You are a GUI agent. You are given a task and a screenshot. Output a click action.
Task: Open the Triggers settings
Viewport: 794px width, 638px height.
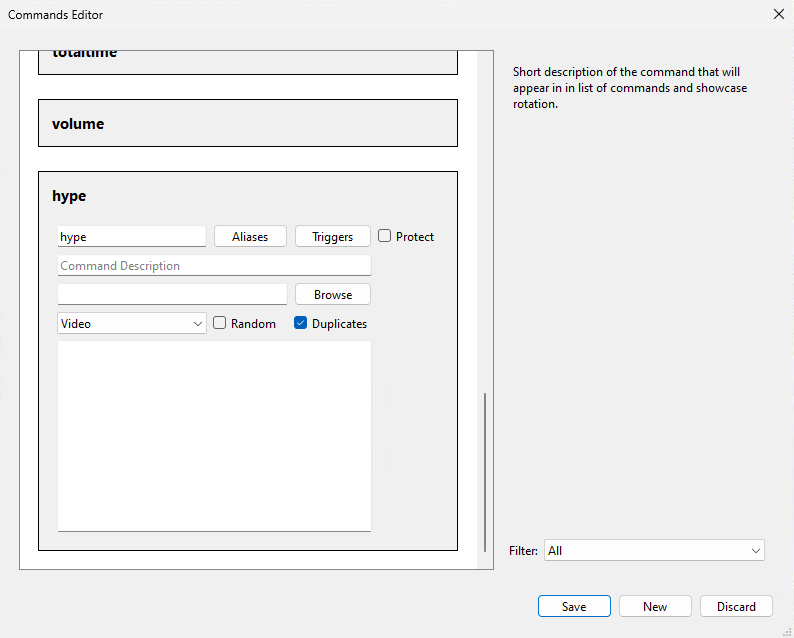pyautogui.click(x=332, y=237)
